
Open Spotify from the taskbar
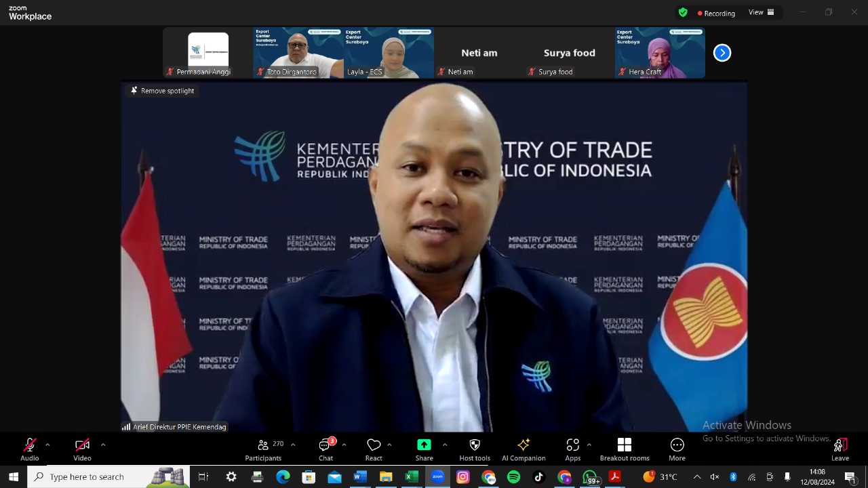tap(514, 477)
